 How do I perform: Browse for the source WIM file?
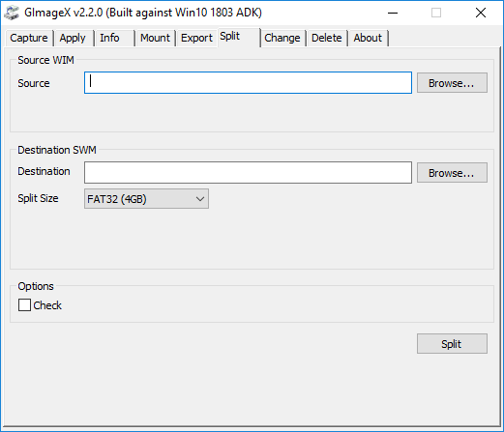452,83
